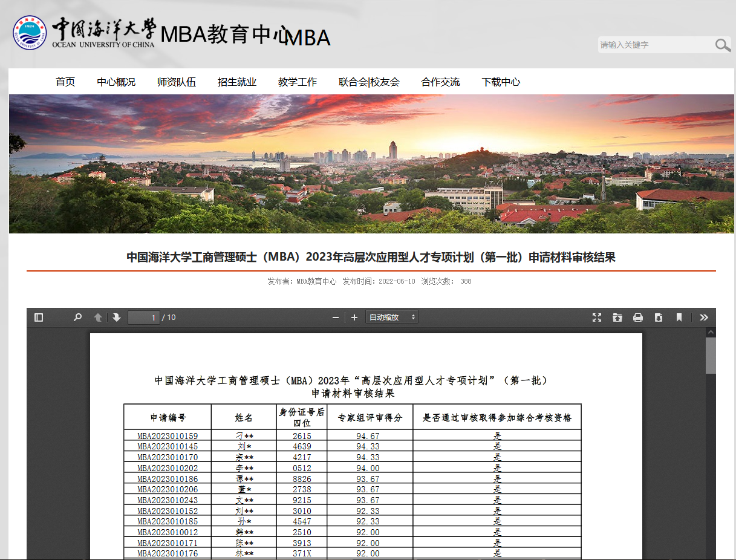Go to next PDF page arrow
This screenshot has height=560, width=736.
coord(116,317)
